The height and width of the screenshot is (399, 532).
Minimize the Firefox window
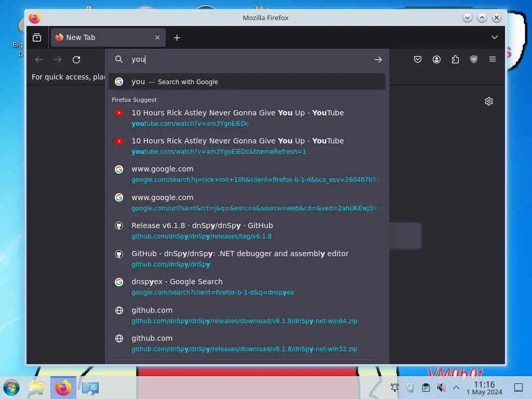[x=467, y=18]
